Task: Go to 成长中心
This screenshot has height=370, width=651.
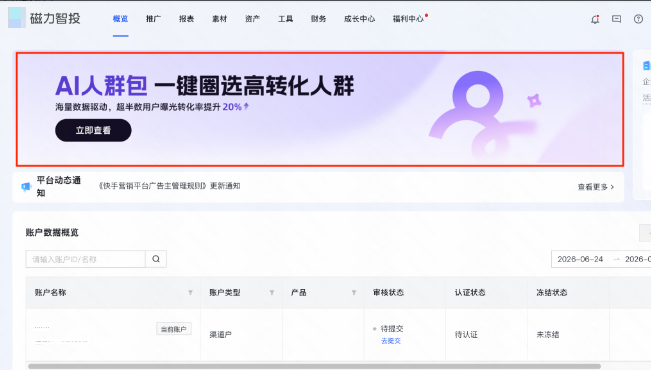Action: [x=360, y=19]
